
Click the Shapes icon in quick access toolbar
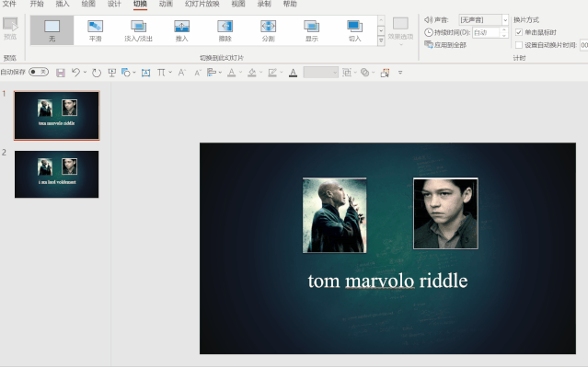[x=126, y=73]
